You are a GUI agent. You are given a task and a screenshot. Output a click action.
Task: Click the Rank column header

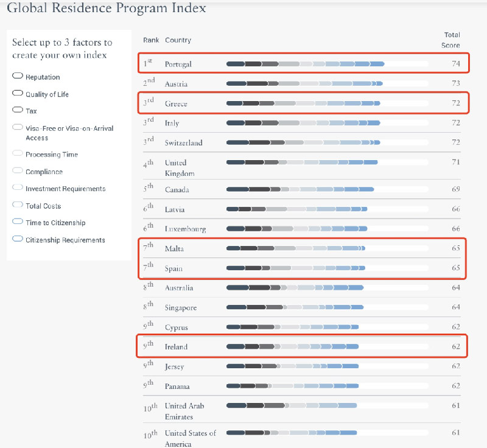(151, 40)
